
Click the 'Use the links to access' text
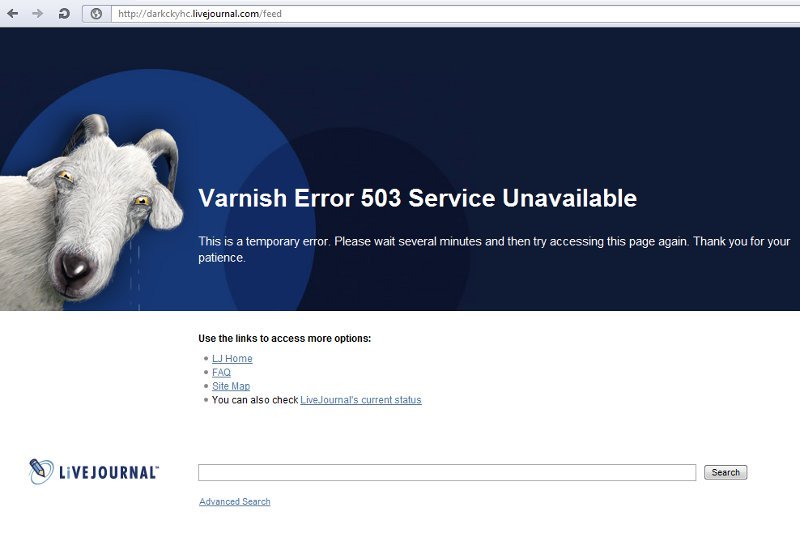285,338
